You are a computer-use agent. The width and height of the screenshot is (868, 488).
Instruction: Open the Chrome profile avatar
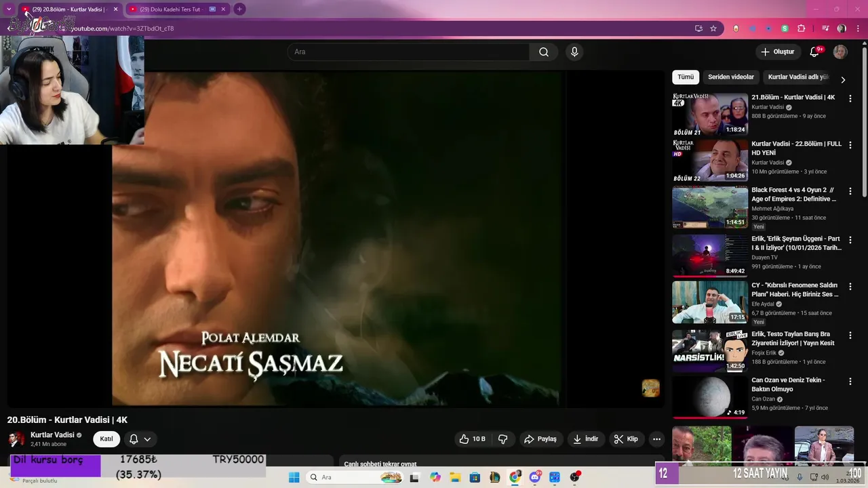click(842, 28)
